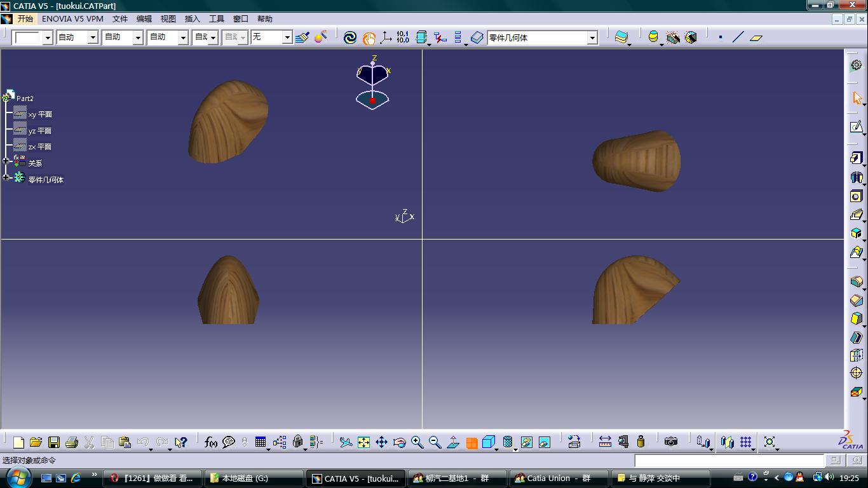Click the Axis System icon
868x488 pixels.
coord(386,37)
